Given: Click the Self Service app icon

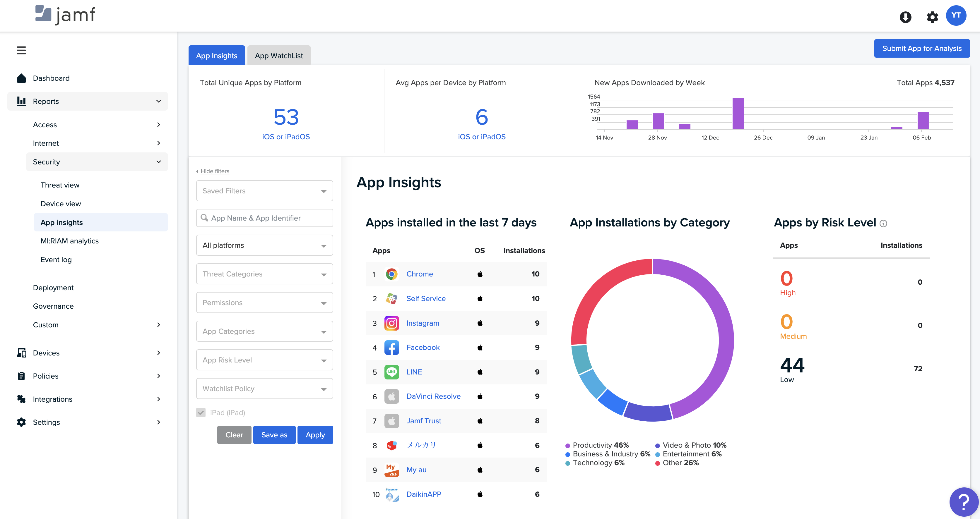Looking at the screenshot, I should point(391,298).
